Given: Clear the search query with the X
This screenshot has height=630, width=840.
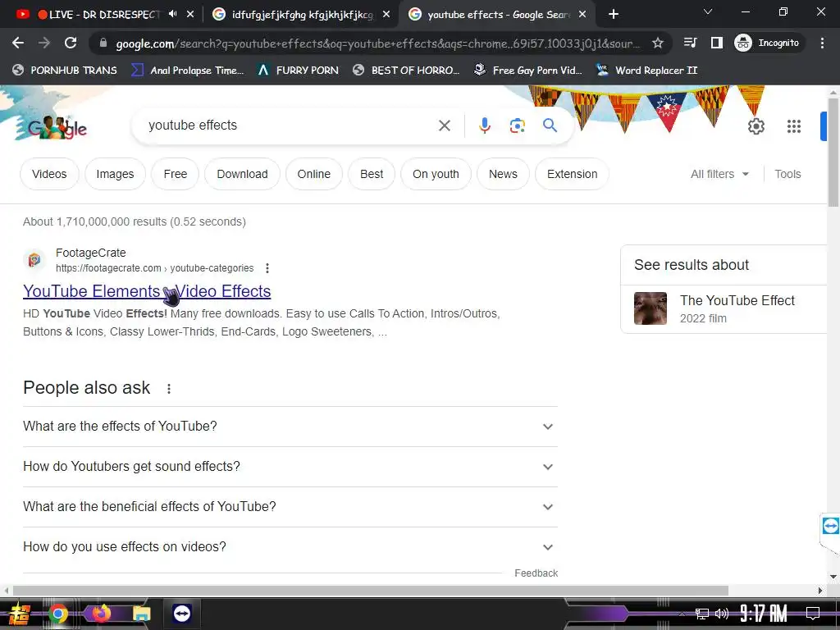Looking at the screenshot, I should tap(444, 126).
